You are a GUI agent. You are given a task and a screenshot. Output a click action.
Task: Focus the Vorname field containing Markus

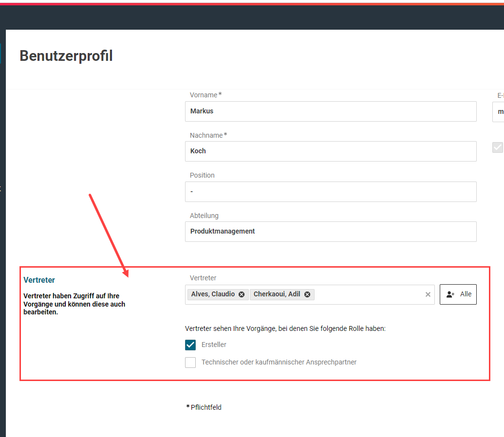tap(331, 111)
